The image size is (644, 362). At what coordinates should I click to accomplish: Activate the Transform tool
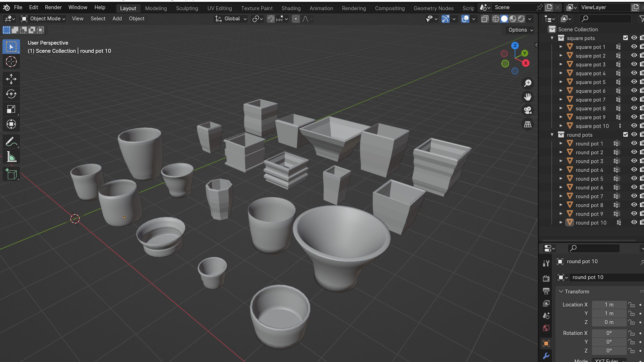click(11, 124)
